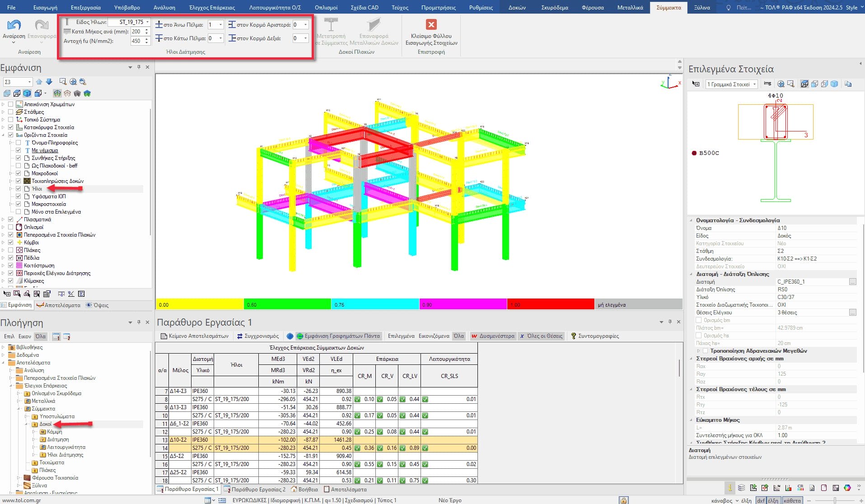Select the wireframe cube view icon in Εμφάνιση
The width and height of the screenshot is (865, 504).
pyautogui.click(x=17, y=93)
